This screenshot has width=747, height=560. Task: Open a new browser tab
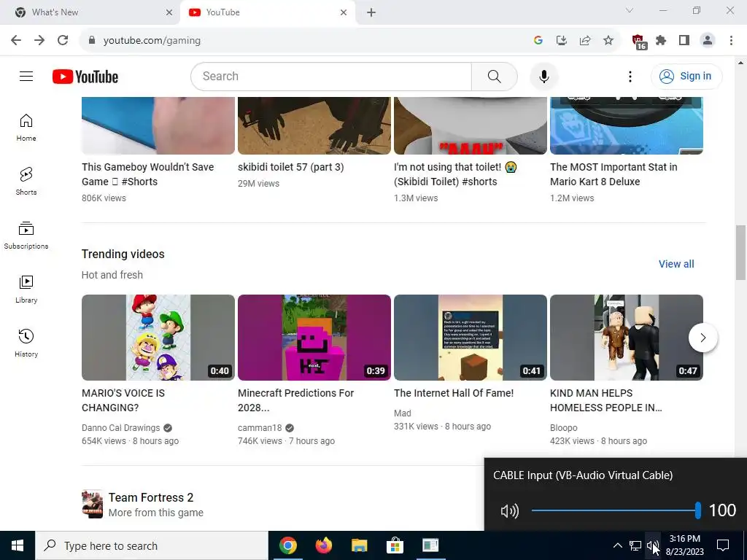pyautogui.click(x=371, y=12)
